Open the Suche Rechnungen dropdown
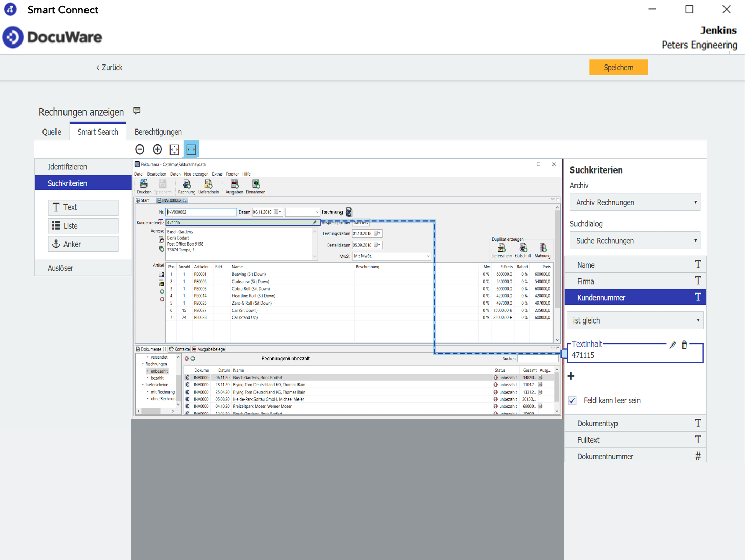745x560 pixels. 635,241
